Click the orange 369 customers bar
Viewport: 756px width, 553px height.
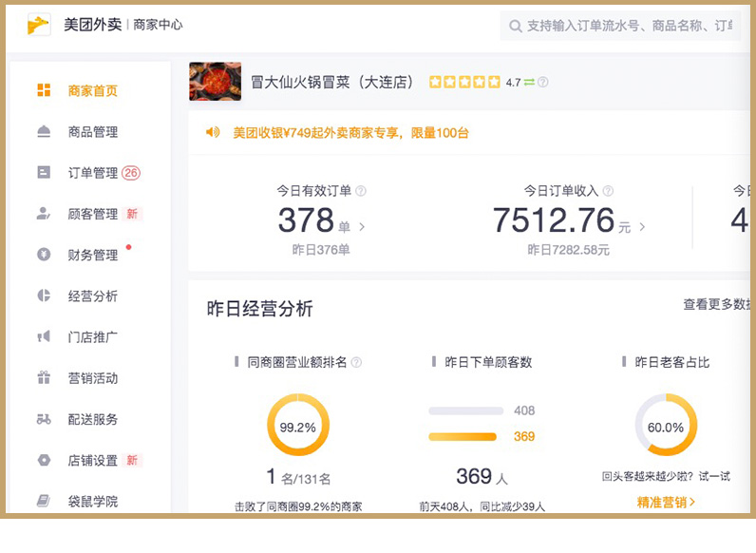[x=463, y=437]
